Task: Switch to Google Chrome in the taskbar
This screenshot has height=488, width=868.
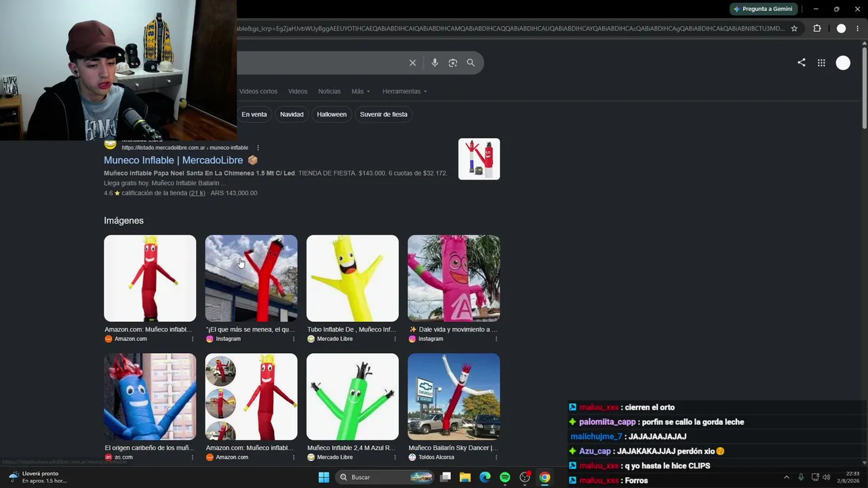Action: (x=545, y=477)
